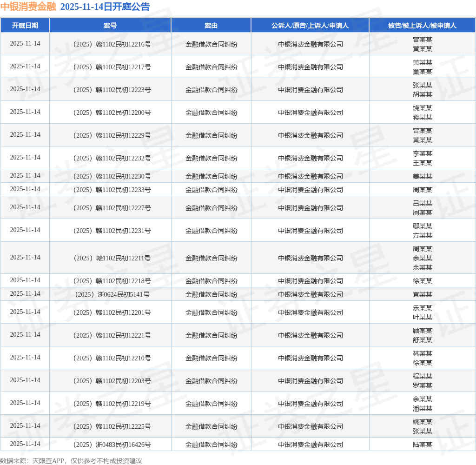Select case number 赣1102民初12233号
476x465 pixels.
pos(112,190)
